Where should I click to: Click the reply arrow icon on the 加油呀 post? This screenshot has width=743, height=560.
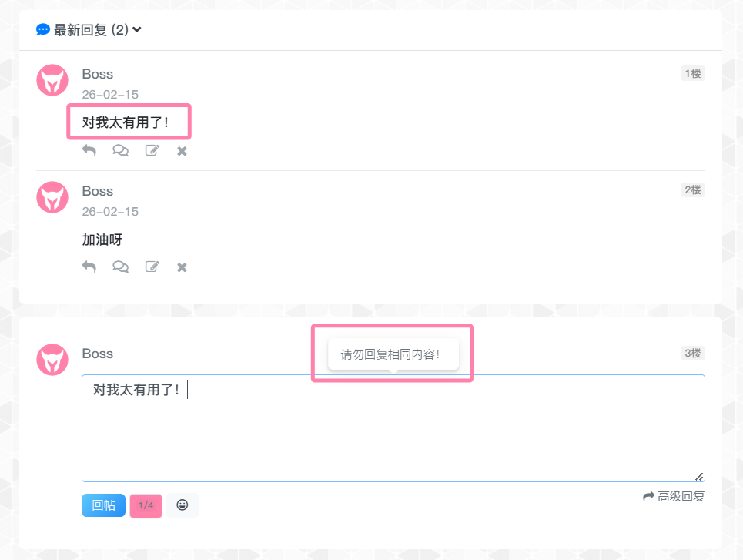pos(89,267)
